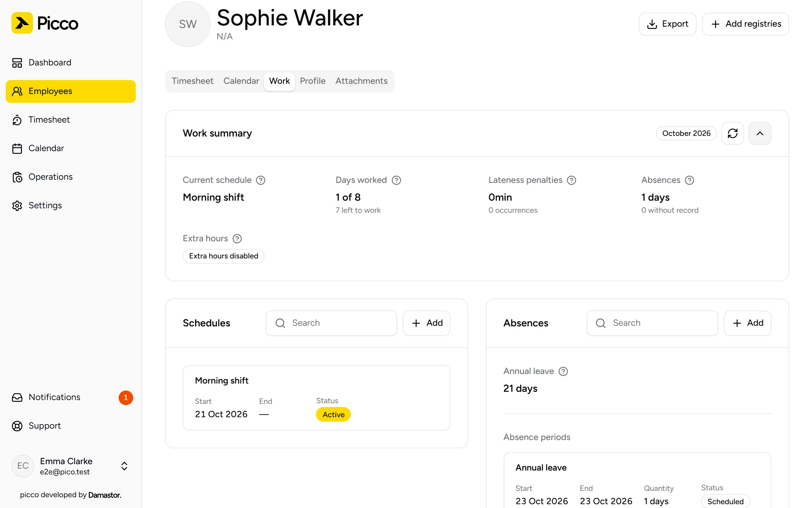
Task: Collapse the Work summary panel
Action: click(x=760, y=133)
